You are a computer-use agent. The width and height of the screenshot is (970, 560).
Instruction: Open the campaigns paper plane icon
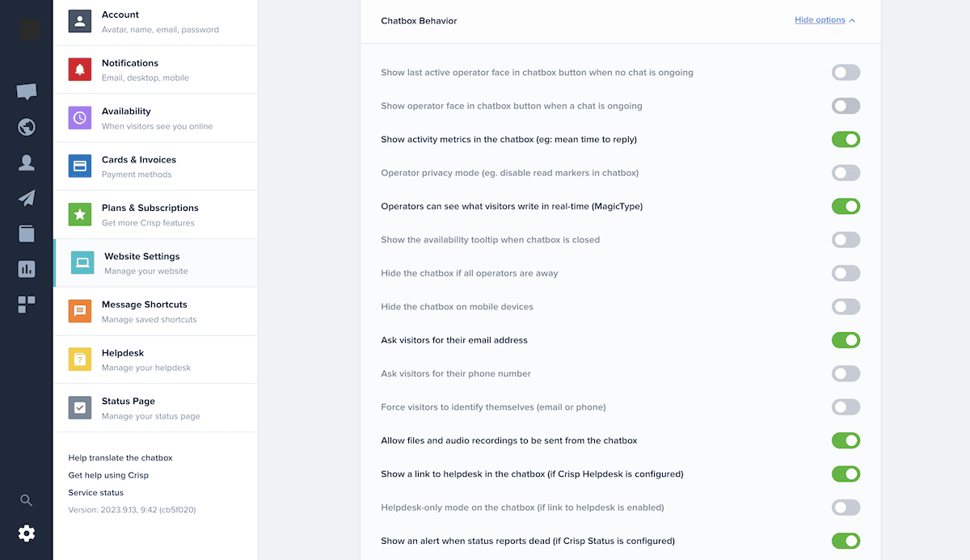pyautogui.click(x=27, y=198)
